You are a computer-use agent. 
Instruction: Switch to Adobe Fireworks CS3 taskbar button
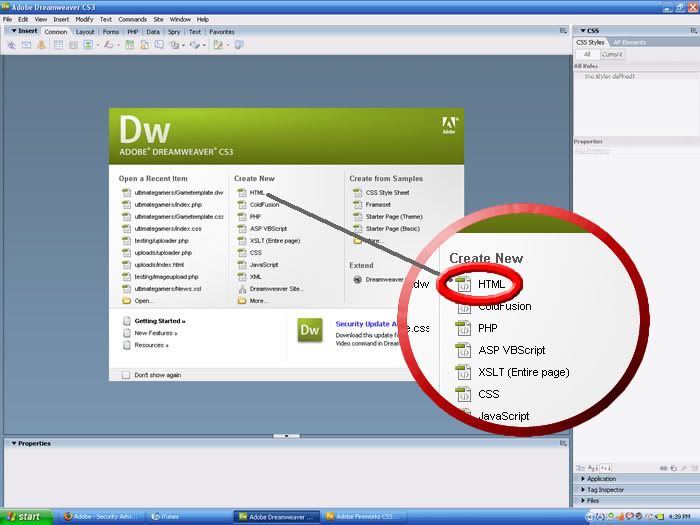(364, 517)
